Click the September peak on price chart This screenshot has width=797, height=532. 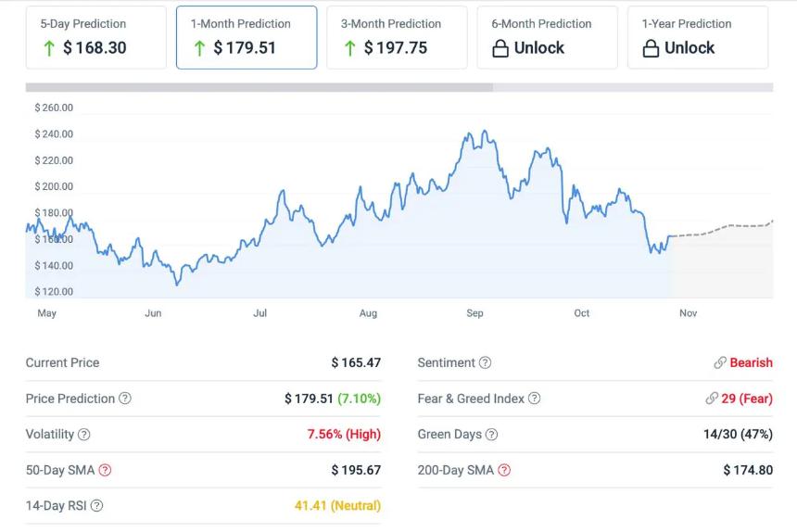click(x=473, y=133)
